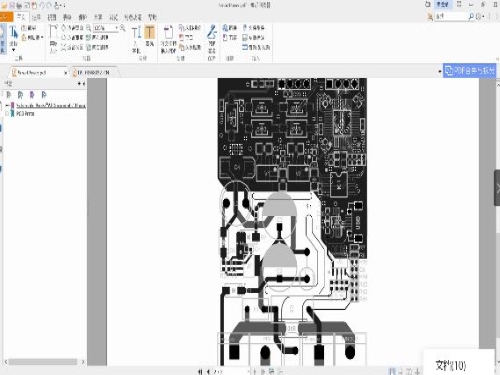This screenshot has width=500, height=375.
Task: Click the insert-from-file page icon in ribbon
Action: point(168,32)
